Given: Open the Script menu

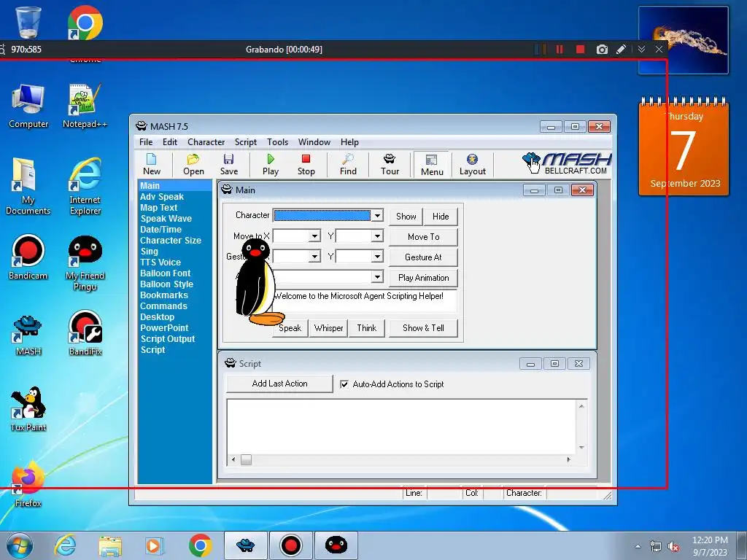Looking at the screenshot, I should [245, 142].
